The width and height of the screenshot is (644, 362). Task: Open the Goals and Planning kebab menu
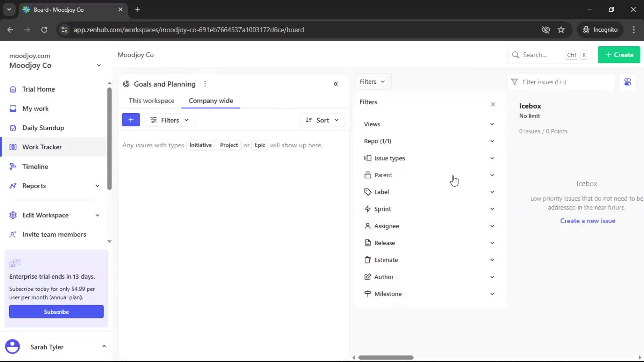(x=205, y=84)
